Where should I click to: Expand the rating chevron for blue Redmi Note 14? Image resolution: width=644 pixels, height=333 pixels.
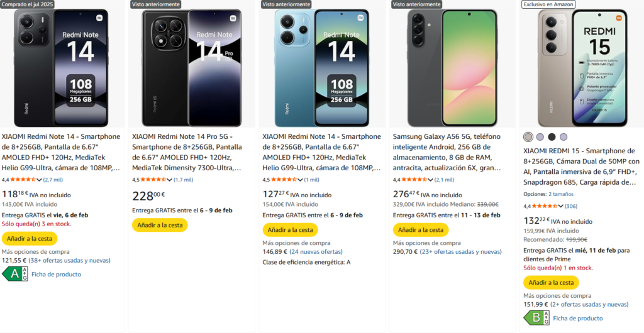[x=299, y=180]
